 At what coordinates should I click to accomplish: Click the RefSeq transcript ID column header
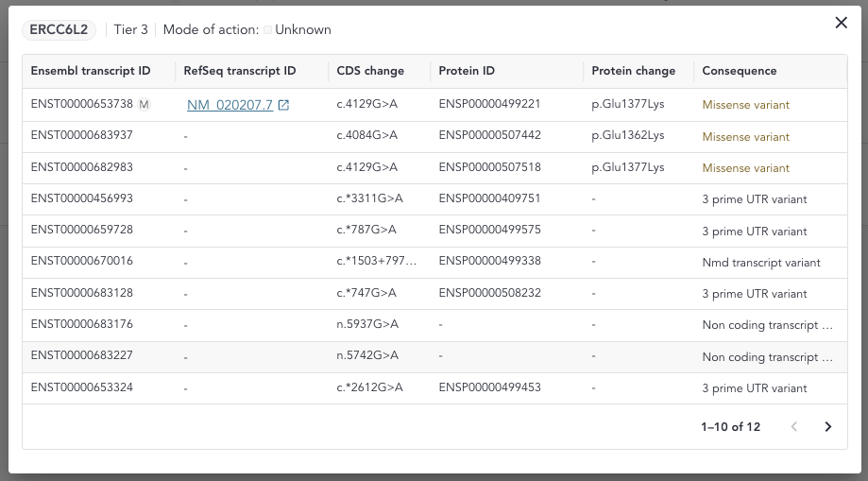240,71
